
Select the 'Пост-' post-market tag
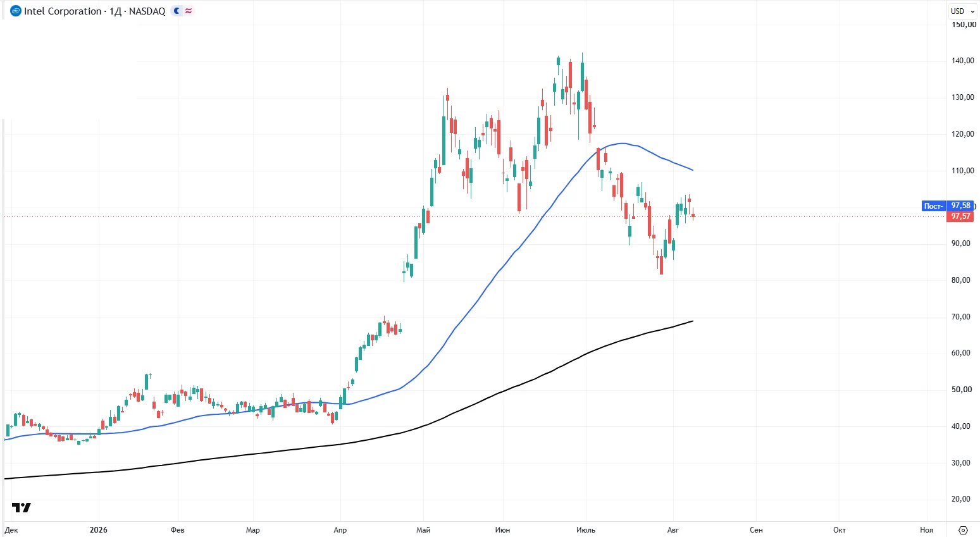click(x=934, y=206)
